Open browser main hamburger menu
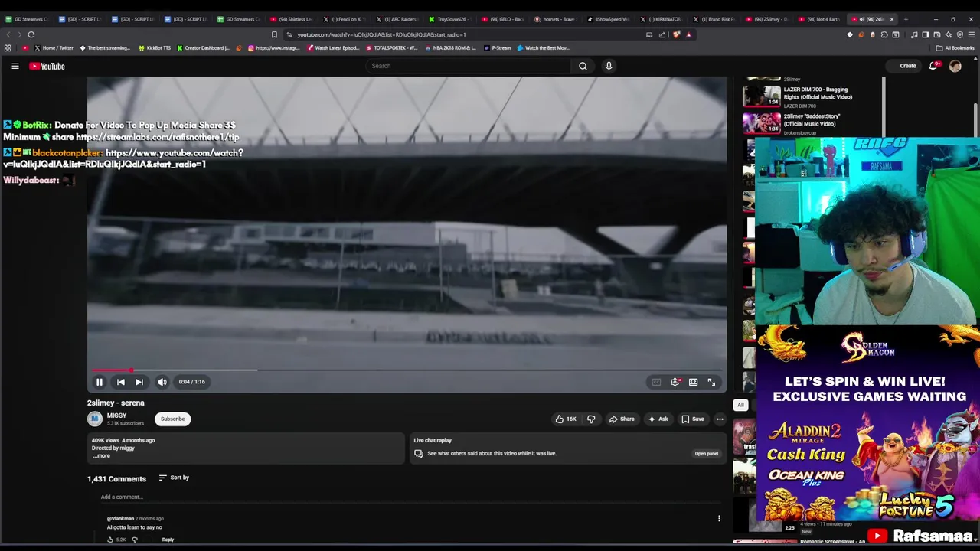 click(970, 34)
